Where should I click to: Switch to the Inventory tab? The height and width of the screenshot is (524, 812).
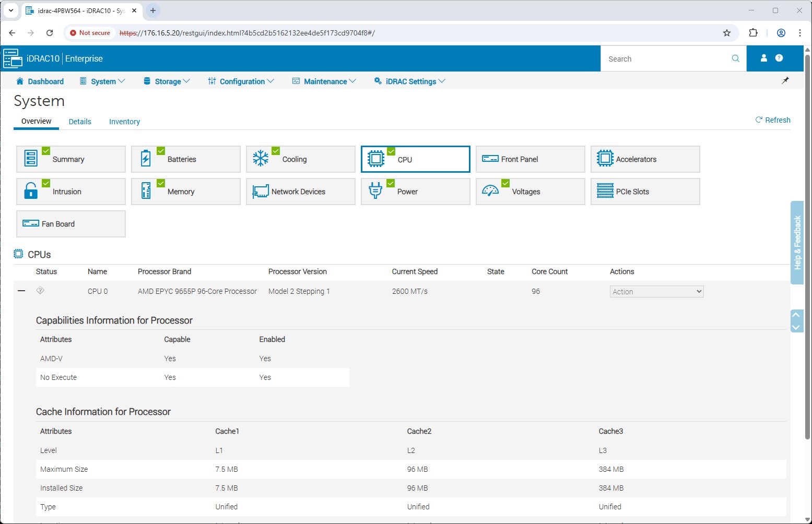(124, 122)
